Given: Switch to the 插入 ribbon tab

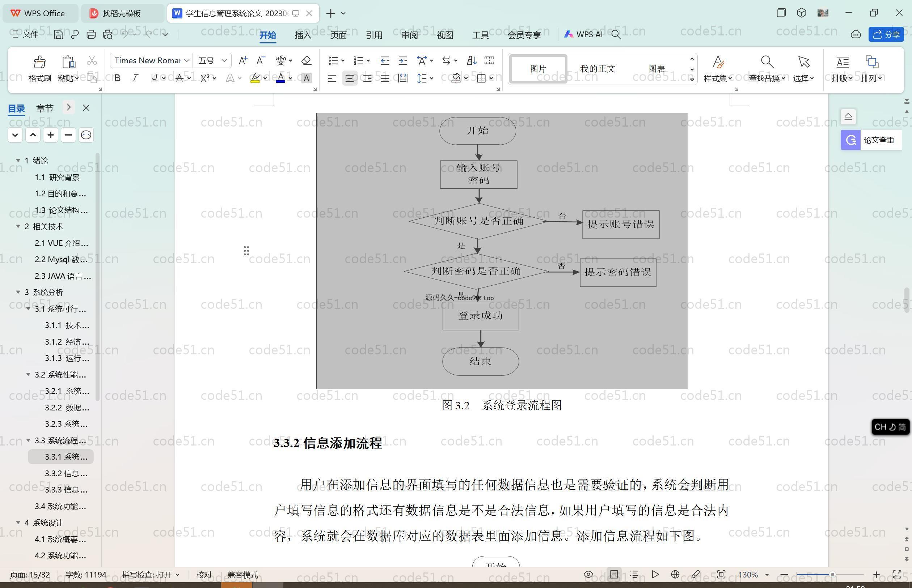Looking at the screenshot, I should tap(303, 35).
